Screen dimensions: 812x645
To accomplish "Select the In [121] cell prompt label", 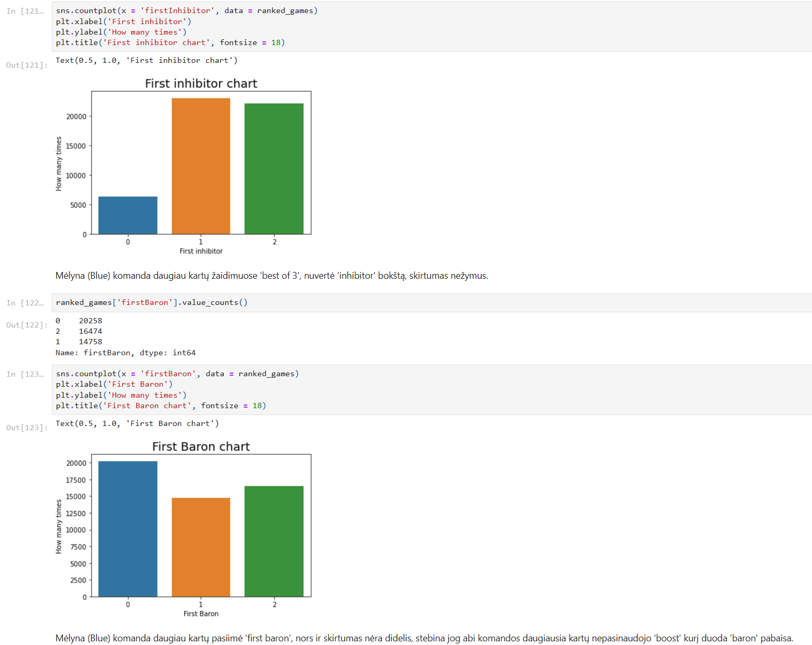I will (x=25, y=11).
